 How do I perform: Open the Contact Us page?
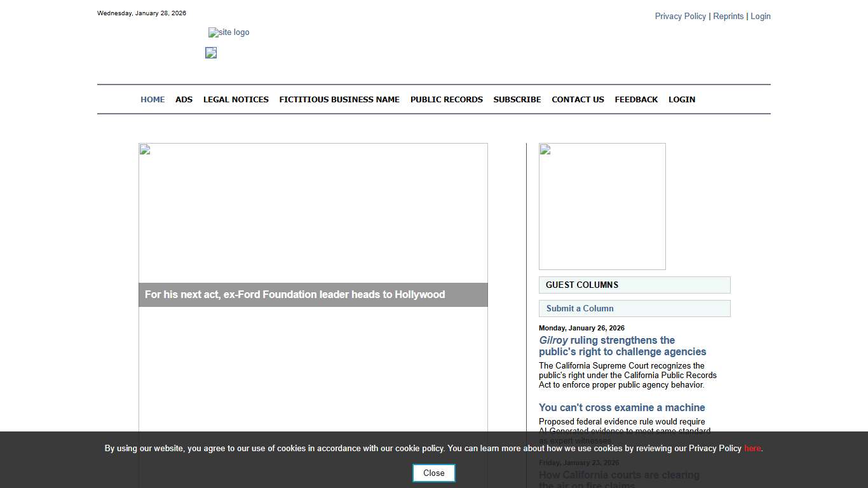tap(578, 100)
